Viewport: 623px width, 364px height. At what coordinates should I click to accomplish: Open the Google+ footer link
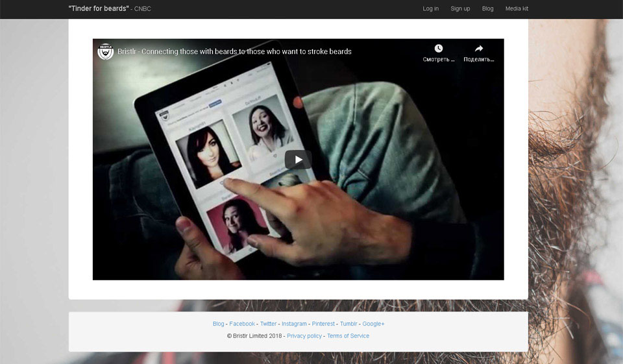[373, 324]
